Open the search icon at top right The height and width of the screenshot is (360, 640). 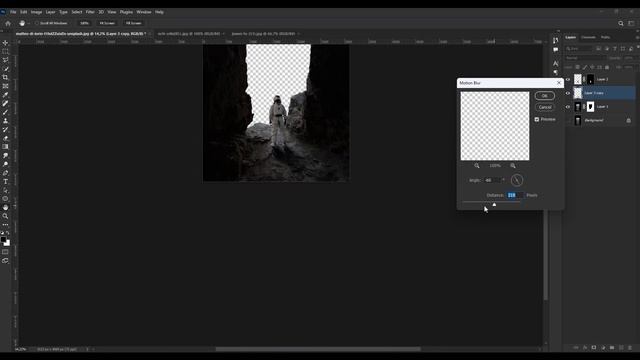tap(621, 23)
